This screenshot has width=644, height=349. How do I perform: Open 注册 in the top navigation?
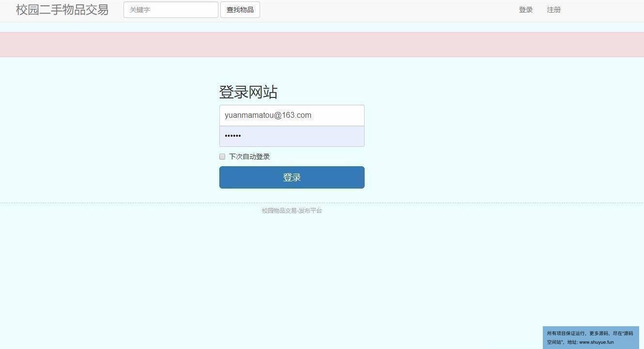553,10
